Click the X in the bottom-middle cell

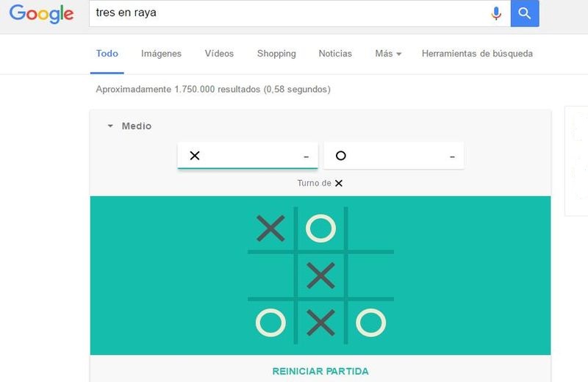(320, 322)
